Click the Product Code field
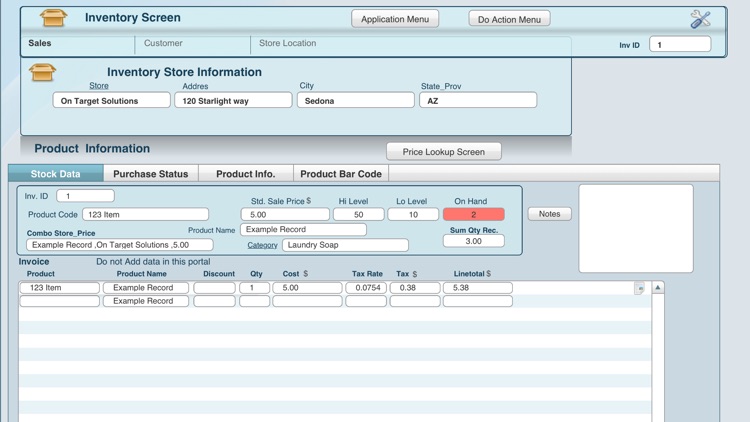The height and width of the screenshot is (422, 750). click(x=145, y=214)
